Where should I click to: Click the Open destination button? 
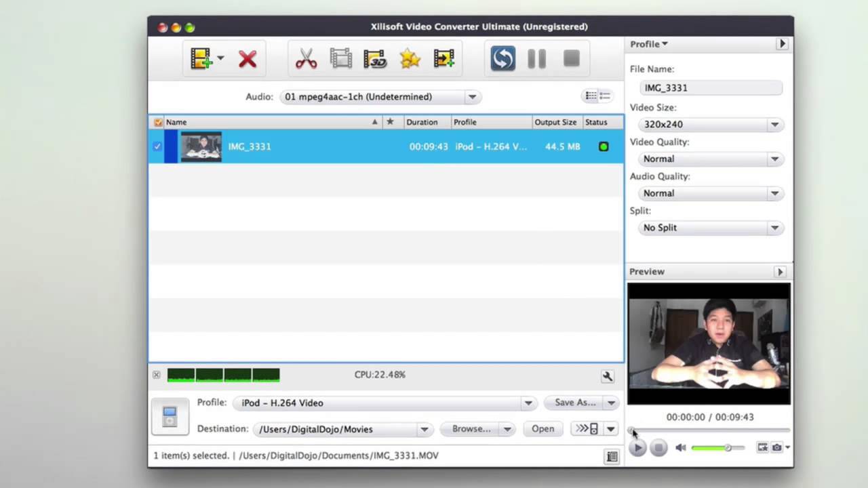(x=542, y=429)
